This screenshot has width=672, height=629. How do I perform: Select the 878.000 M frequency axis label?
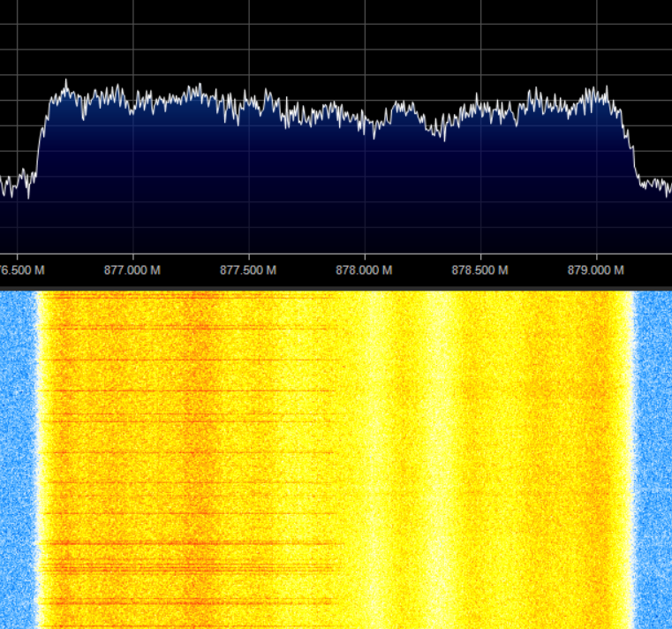pyautogui.click(x=364, y=269)
